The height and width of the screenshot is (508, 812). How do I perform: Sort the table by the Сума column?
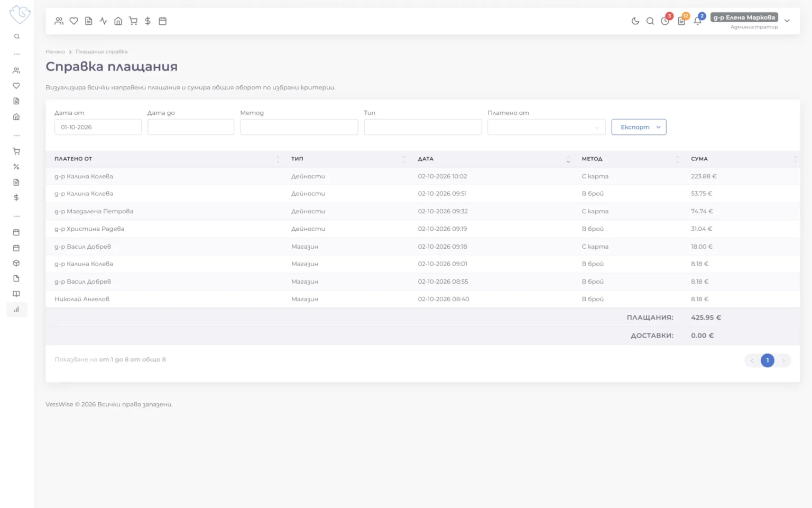[699, 159]
